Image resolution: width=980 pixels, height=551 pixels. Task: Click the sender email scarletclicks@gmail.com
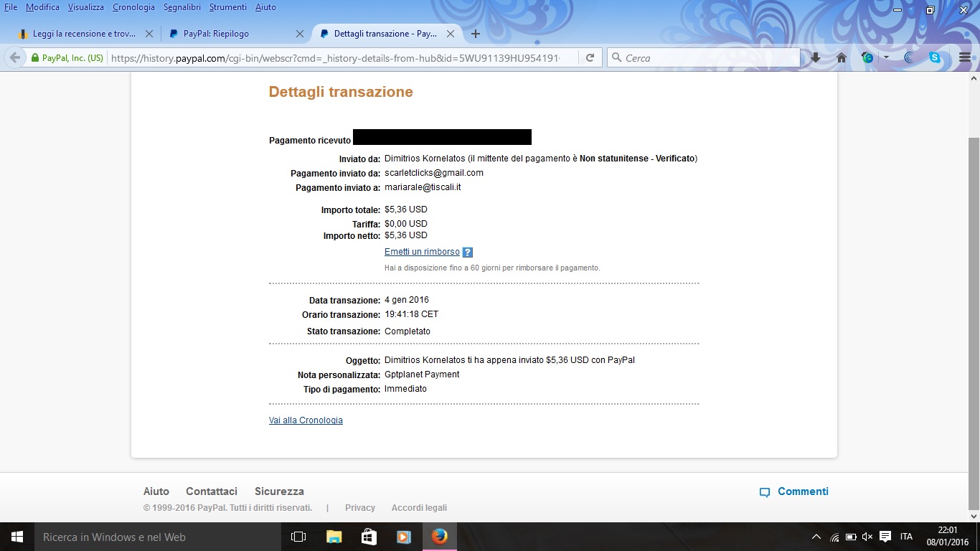(434, 173)
